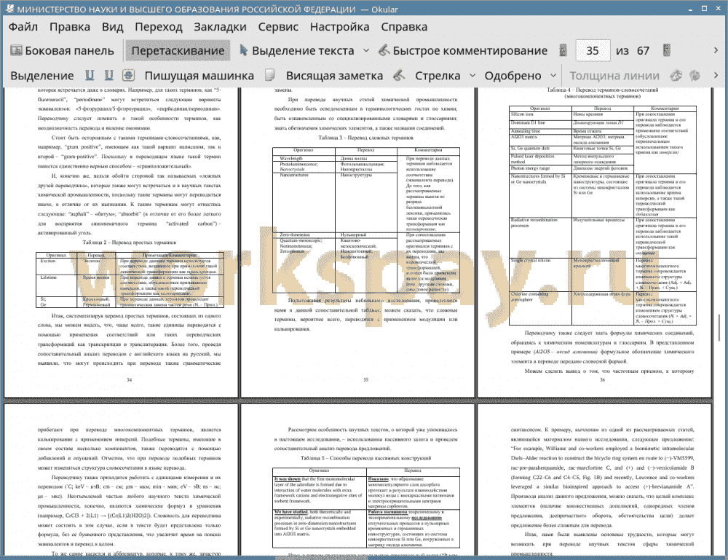Click page 34 thumbnail with Таблица 2
Screen dimensions: 728x560
[x=121, y=242]
